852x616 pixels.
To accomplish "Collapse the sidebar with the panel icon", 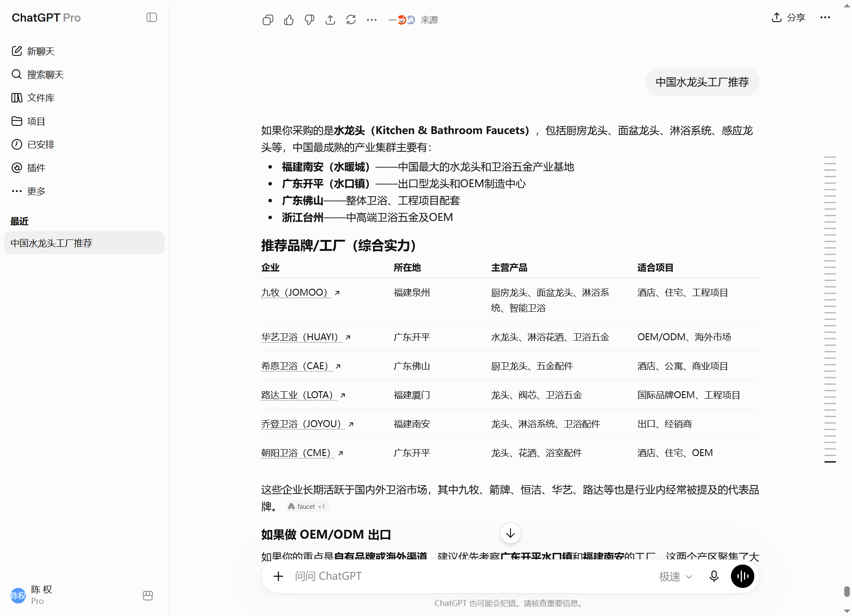I will coord(152,18).
